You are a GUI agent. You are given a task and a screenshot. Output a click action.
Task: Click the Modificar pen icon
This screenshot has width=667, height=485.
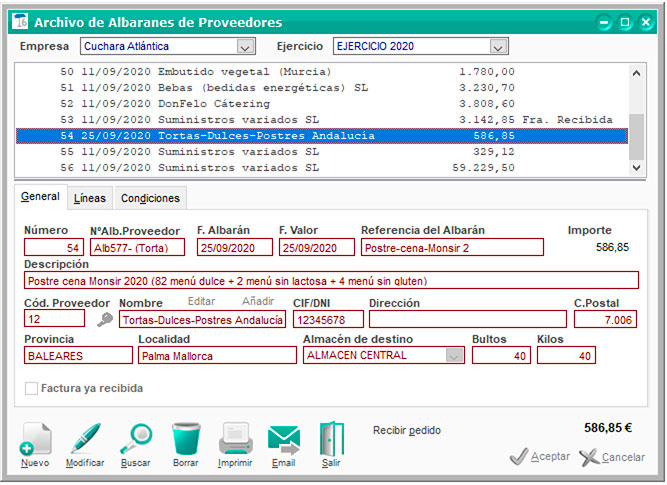(85, 441)
